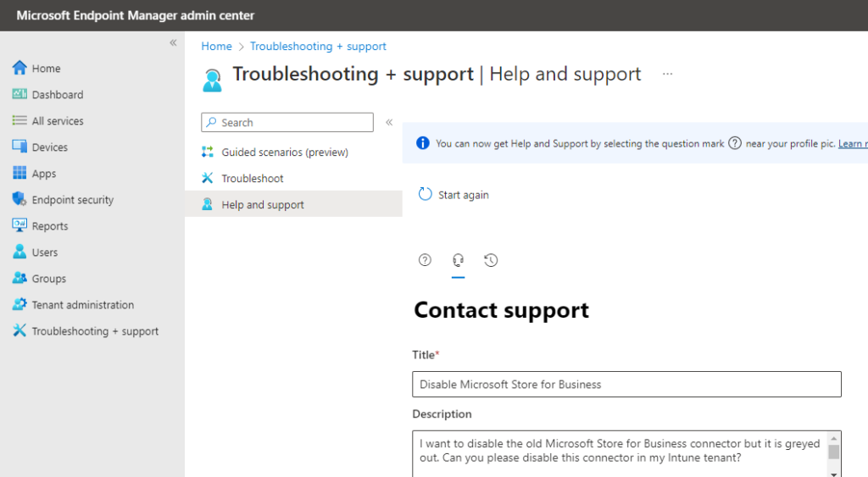Image resolution: width=868 pixels, height=477 pixels.
Task: Click the Description scrollbar up arrow
Action: (834, 438)
